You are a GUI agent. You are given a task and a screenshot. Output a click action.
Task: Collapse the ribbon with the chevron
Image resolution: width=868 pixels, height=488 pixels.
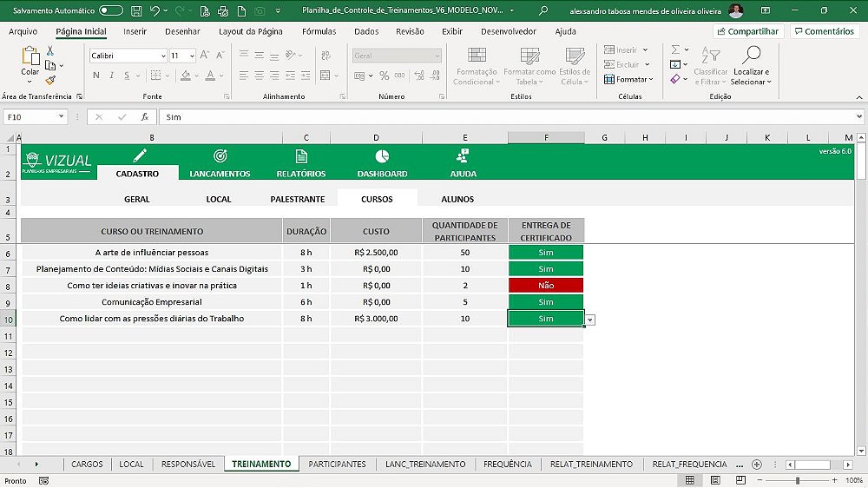tap(859, 97)
